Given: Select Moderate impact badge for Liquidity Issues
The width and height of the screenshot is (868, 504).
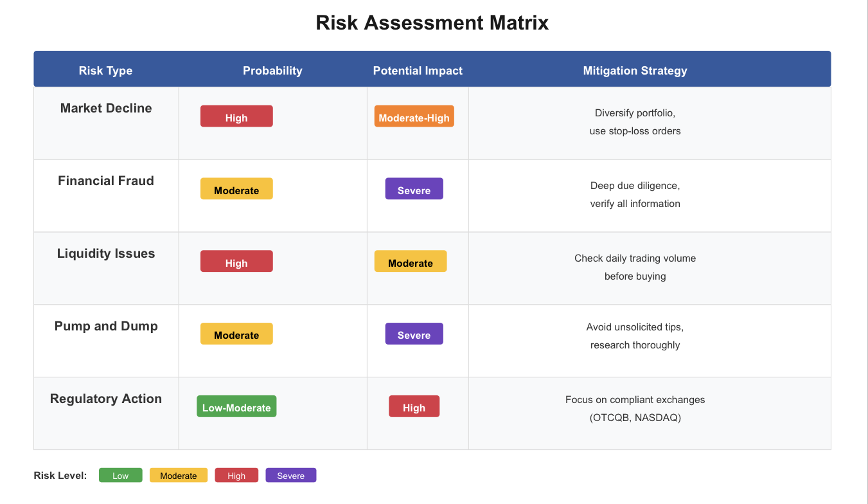Looking at the screenshot, I should pyautogui.click(x=411, y=262).
